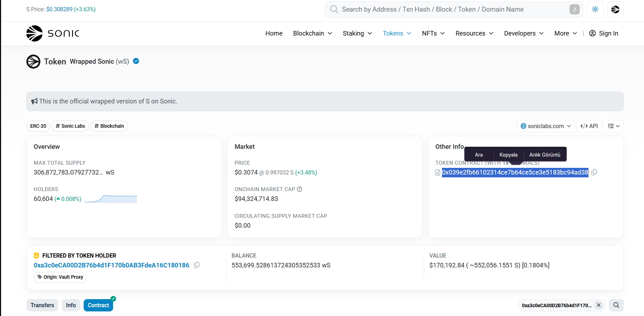Click the 60,604 holders count
Viewport: 644px width, 316px height.
pyautogui.click(x=43, y=199)
